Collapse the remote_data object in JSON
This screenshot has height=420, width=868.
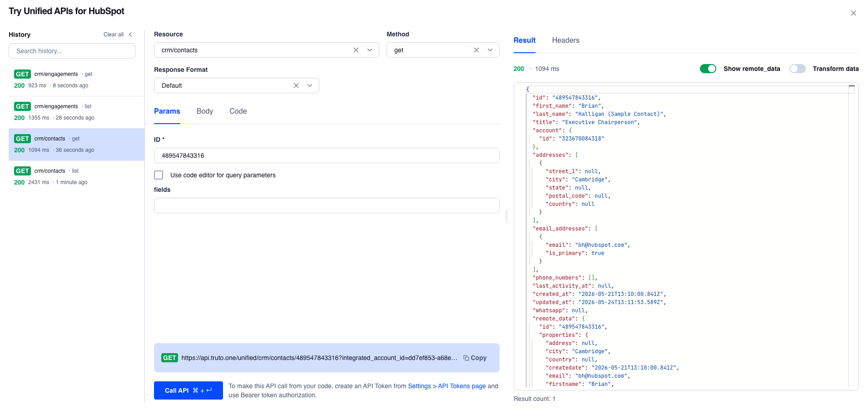[583, 319]
